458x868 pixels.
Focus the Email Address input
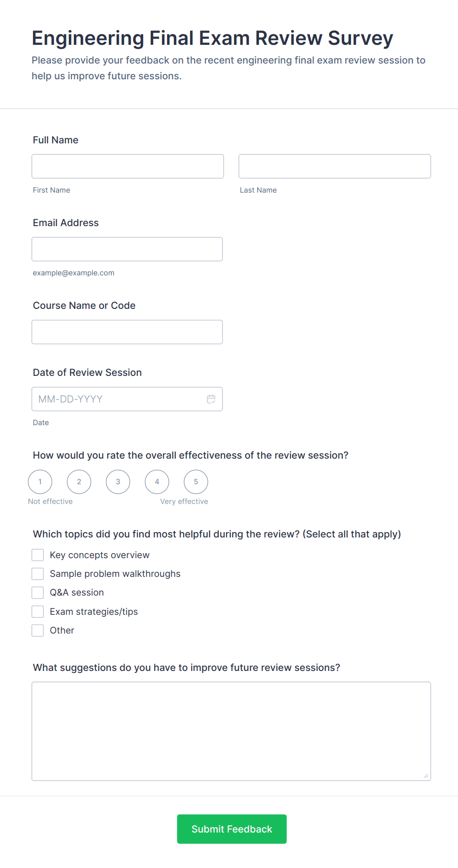127,249
